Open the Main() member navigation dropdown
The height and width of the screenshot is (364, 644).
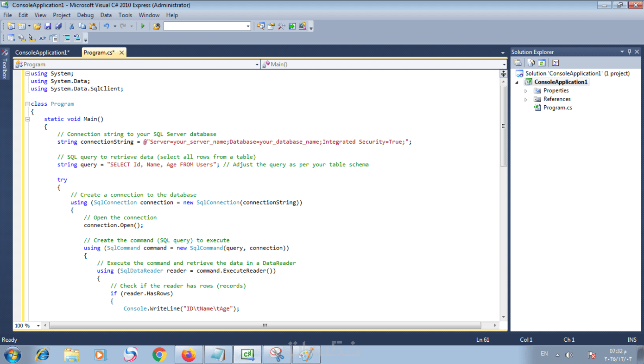coord(504,64)
